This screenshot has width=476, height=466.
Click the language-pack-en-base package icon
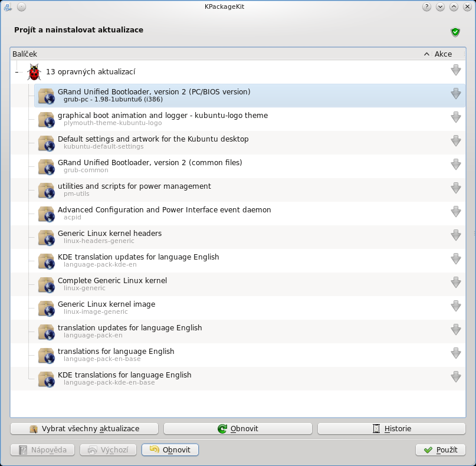click(47, 356)
